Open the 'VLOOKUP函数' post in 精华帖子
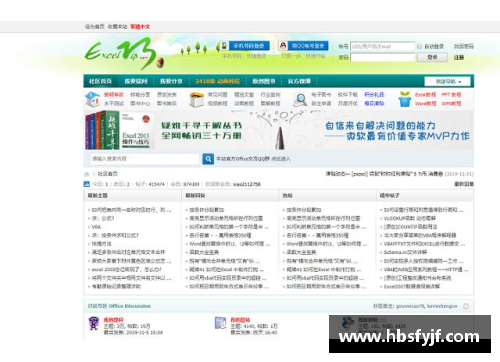500x362 pixels. pos(410,218)
